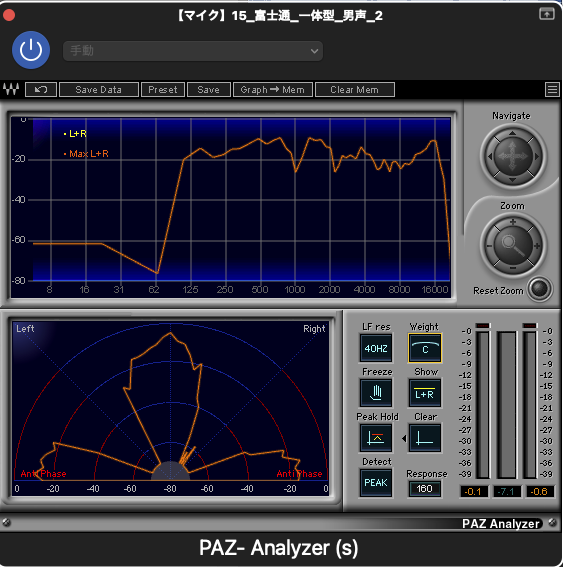The height and width of the screenshot is (567, 563).
Task: Click the Navigate up arrow
Action: coord(512,133)
